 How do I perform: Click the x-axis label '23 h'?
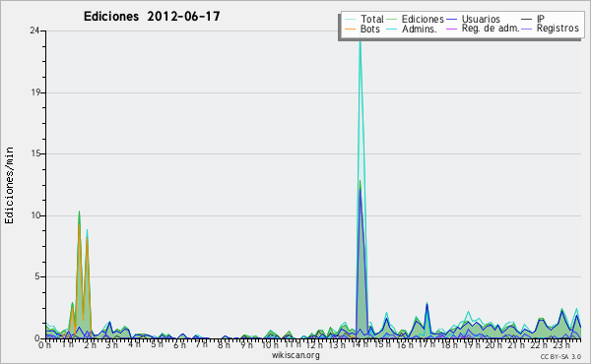[561, 344]
